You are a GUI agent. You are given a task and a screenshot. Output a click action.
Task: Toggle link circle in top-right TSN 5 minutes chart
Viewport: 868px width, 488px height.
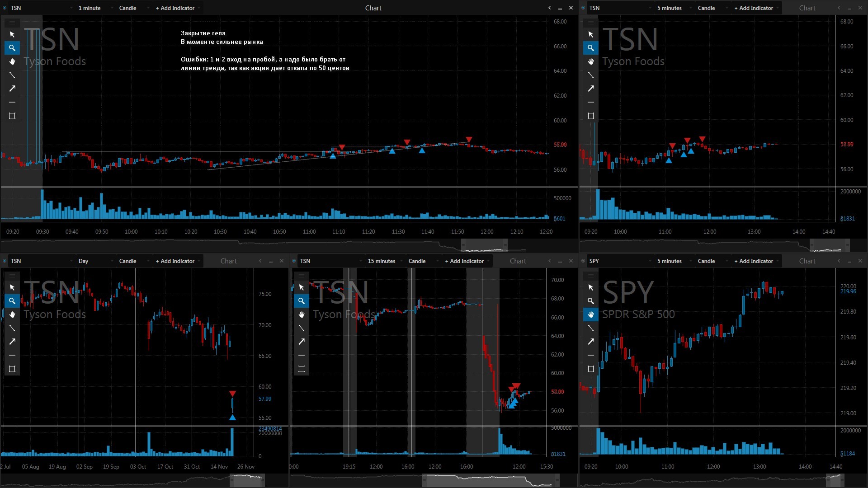[583, 8]
